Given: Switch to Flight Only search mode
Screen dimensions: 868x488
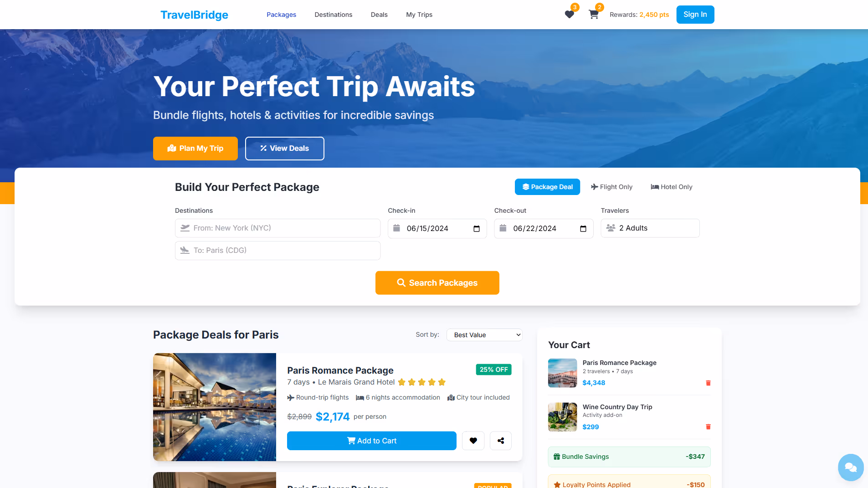Looking at the screenshot, I should pyautogui.click(x=611, y=187).
